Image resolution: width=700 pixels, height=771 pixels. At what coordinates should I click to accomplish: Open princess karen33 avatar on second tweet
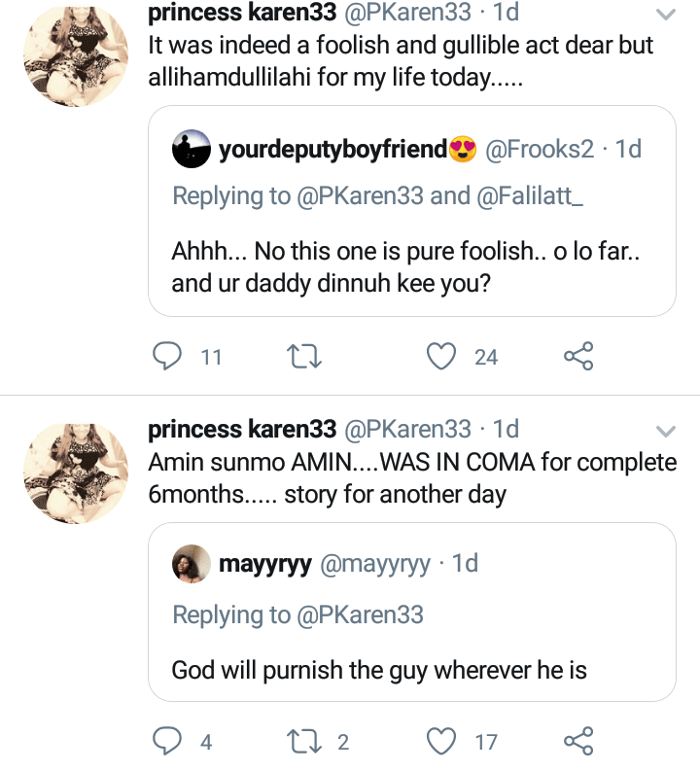[x=74, y=473]
